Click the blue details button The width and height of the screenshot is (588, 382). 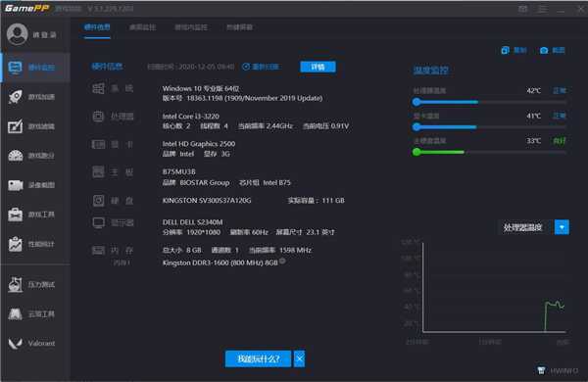[x=318, y=67]
